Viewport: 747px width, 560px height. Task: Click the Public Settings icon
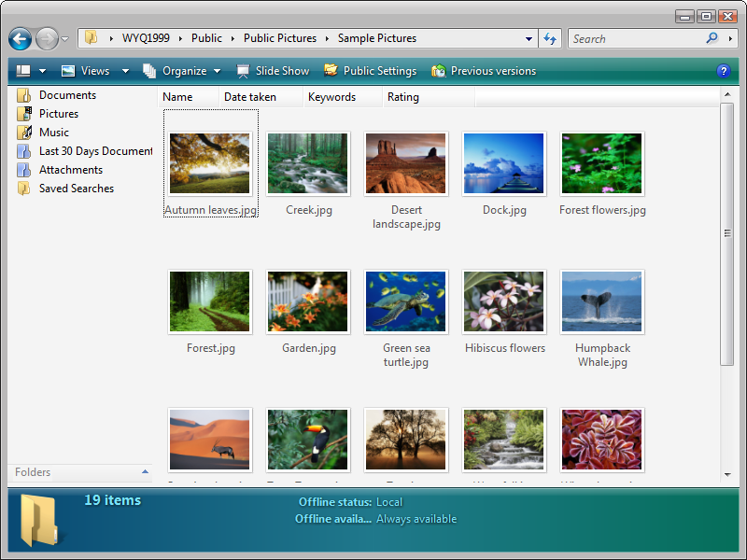[x=331, y=70]
